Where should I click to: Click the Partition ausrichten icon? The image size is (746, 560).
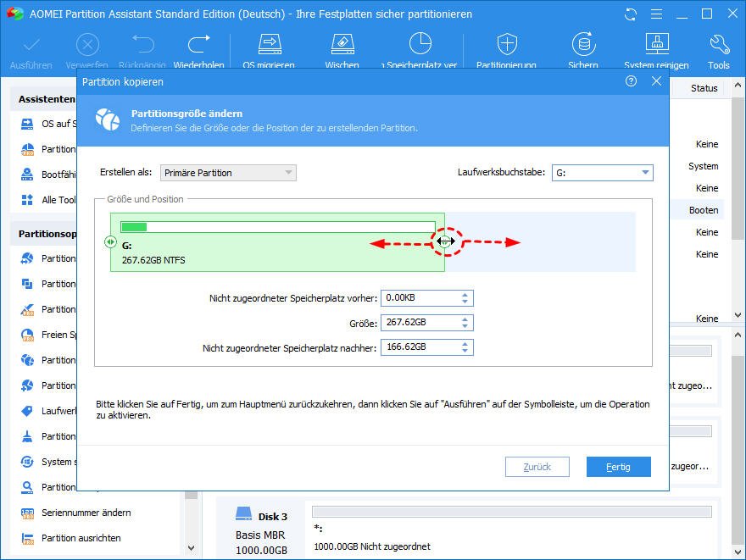click(x=28, y=538)
